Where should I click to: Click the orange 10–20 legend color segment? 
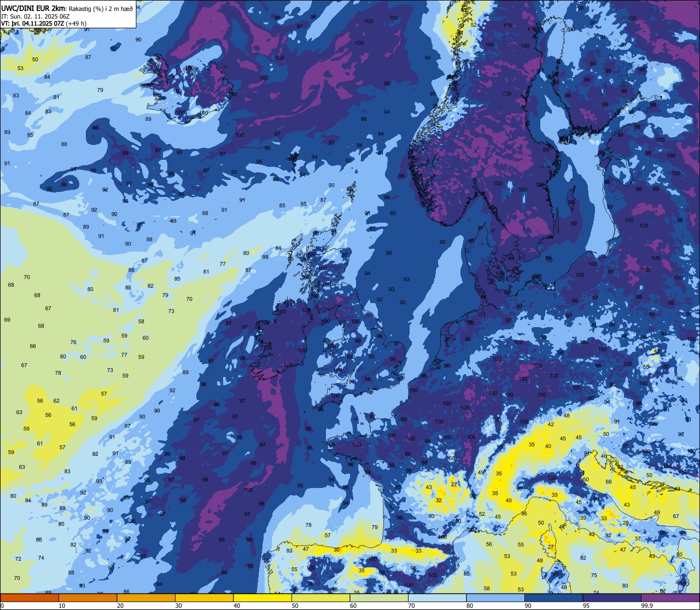click(x=87, y=597)
